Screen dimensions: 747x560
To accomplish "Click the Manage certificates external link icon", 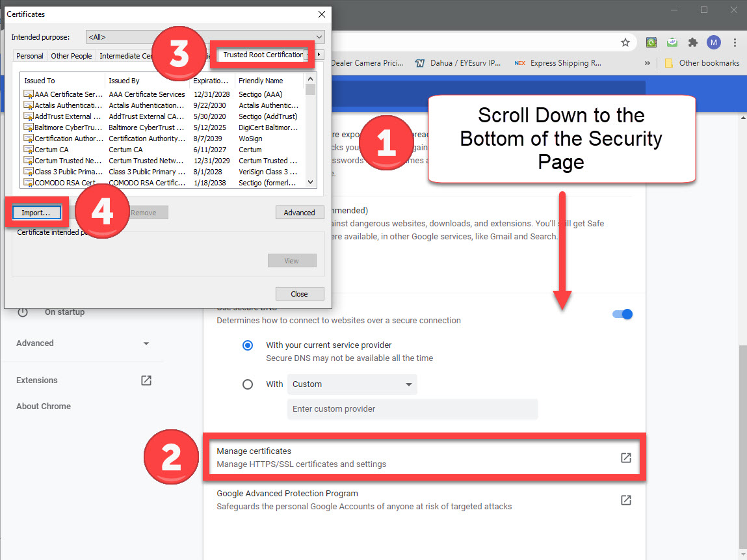I will (x=625, y=458).
